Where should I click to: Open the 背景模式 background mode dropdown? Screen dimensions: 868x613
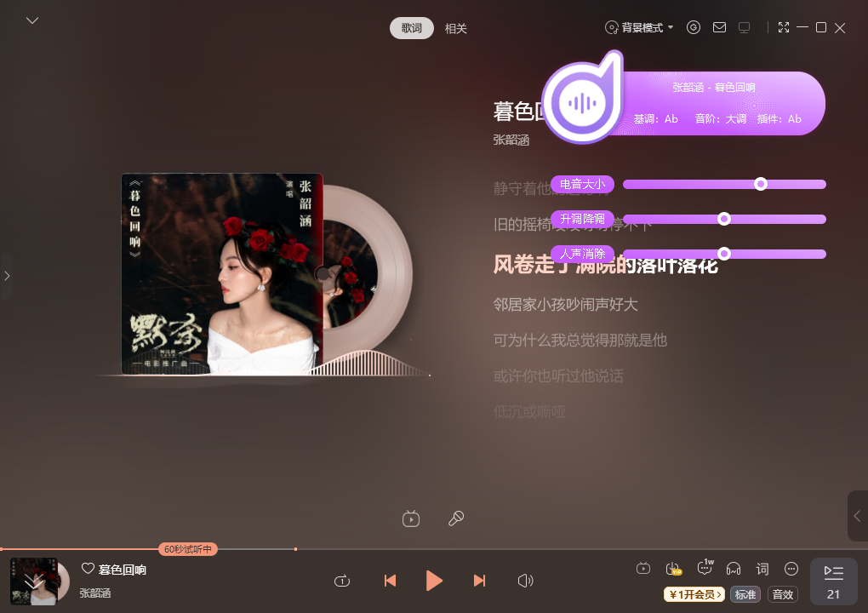637,27
